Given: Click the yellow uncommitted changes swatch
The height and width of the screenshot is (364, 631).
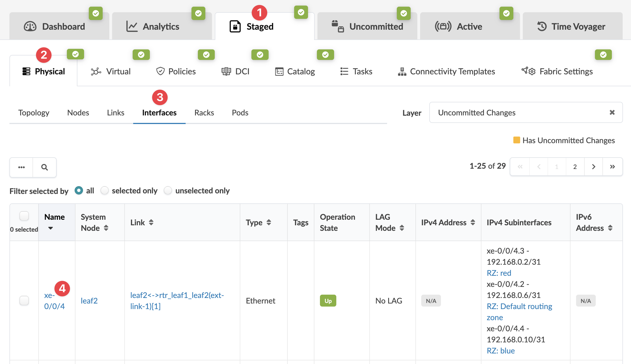Looking at the screenshot, I should tap(516, 140).
